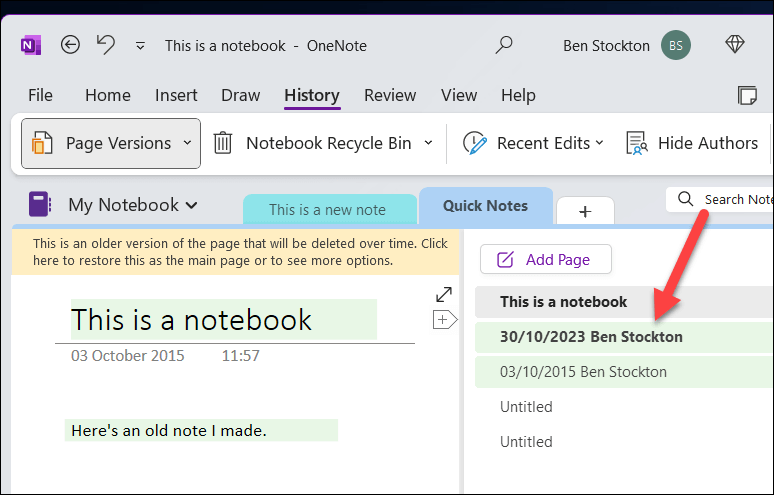The image size is (774, 495).
Task: Expand the page to full view
Action: coord(444,294)
